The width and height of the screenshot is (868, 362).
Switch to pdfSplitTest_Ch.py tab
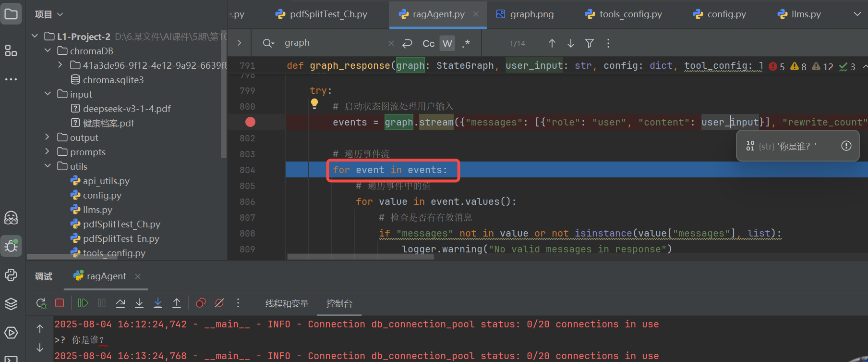pos(321,14)
